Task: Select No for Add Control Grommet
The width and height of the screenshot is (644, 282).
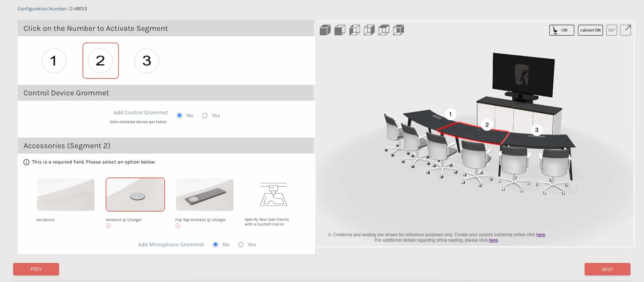Action: 179,116
